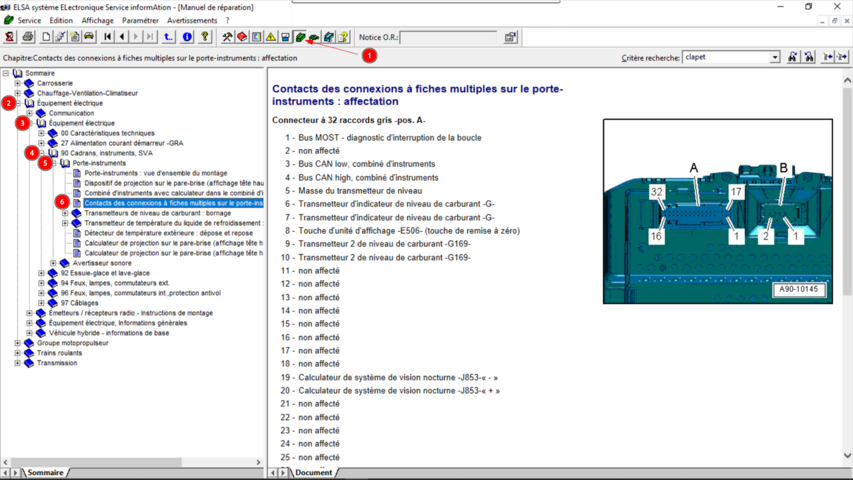Expand the Avertisseur sonore node
Image resolution: width=853 pixels, height=480 pixels.
[53, 263]
